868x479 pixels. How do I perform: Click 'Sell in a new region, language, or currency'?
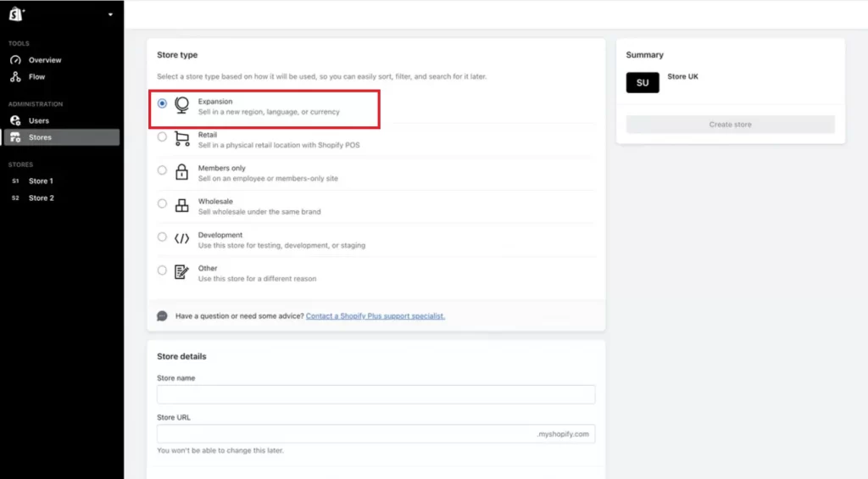[269, 112]
